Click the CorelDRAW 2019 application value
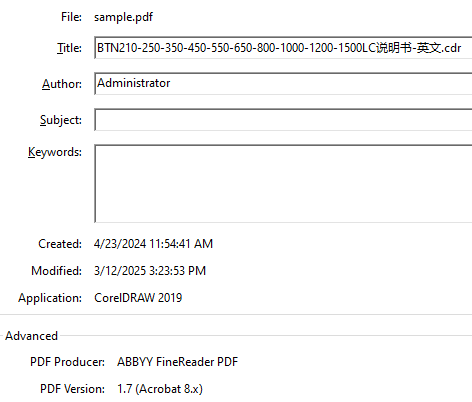The height and width of the screenshot is (402, 472). [x=138, y=298]
